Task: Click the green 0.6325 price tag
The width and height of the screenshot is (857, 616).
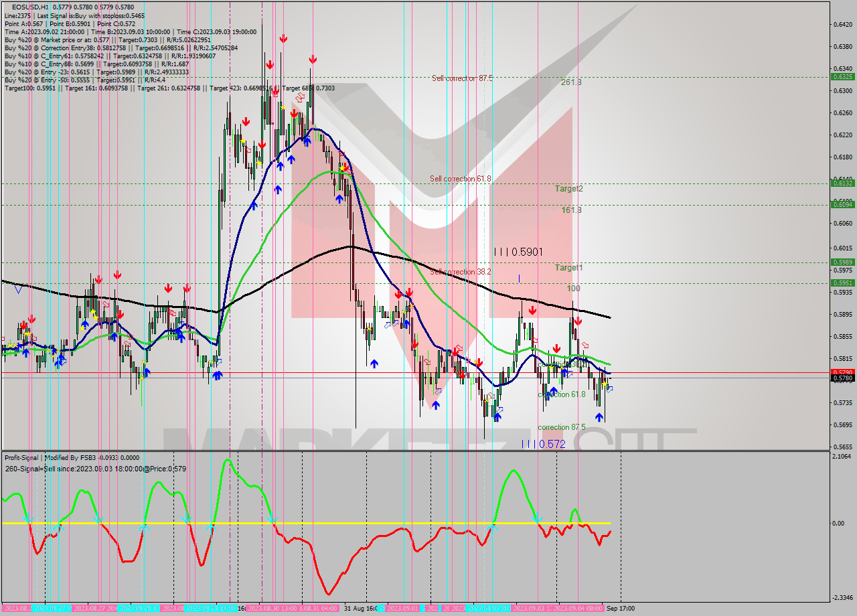Action: point(842,76)
